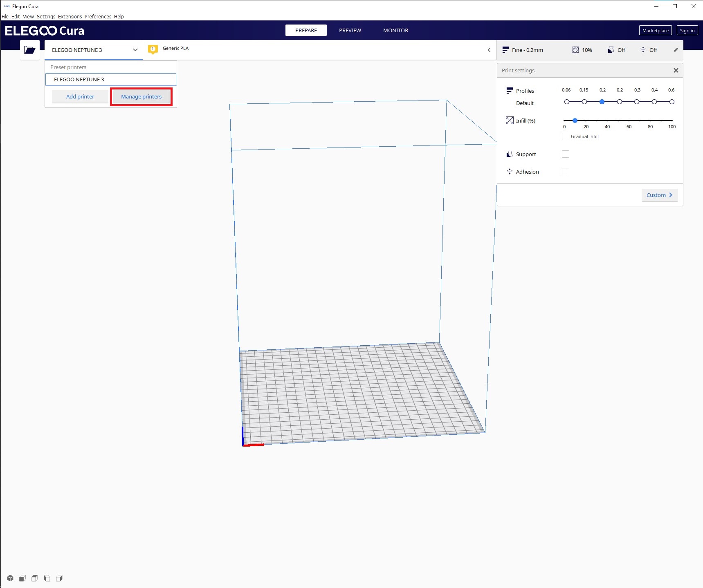
Task: Select the 0.06 profile radio point
Action: coord(567,102)
